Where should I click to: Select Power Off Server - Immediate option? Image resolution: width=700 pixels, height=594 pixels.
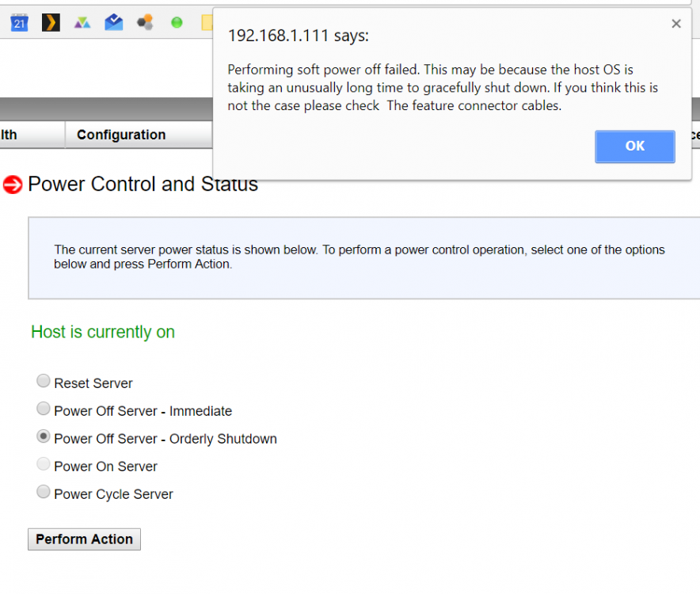[44, 409]
